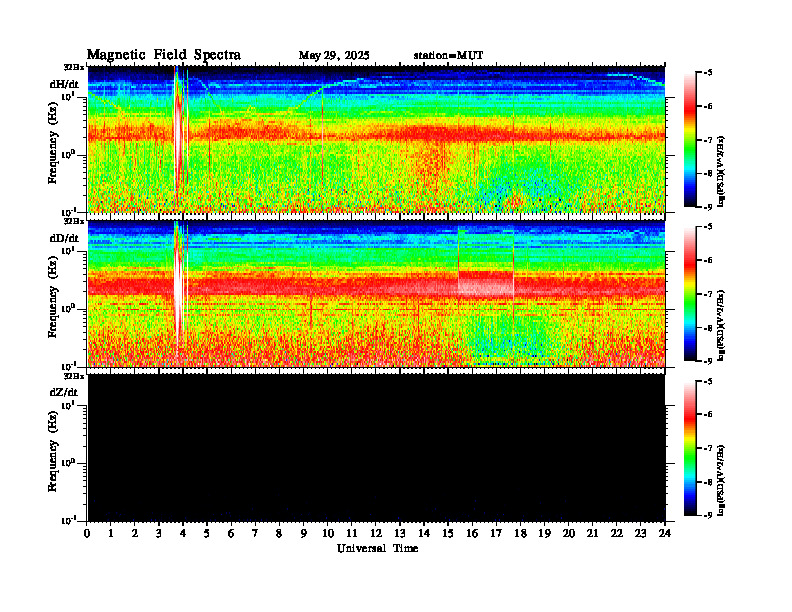792x612 pixels.
Task: Click the dD/dt panel color scale bar
Action: [689, 294]
